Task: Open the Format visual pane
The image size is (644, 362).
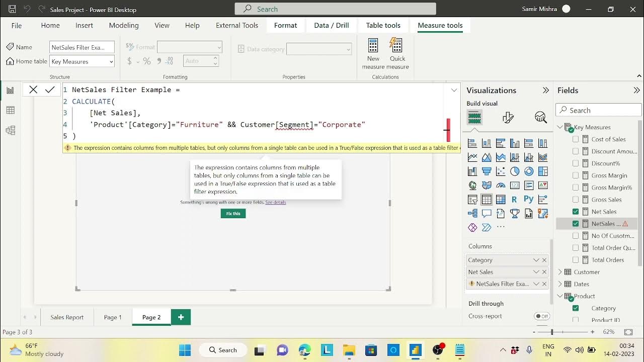Action: click(508, 118)
